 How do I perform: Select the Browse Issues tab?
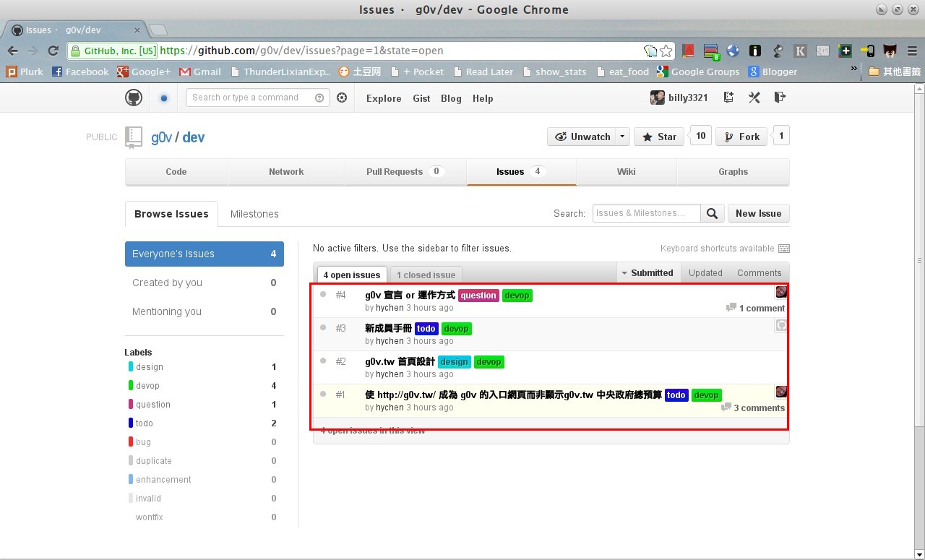(x=171, y=214)
